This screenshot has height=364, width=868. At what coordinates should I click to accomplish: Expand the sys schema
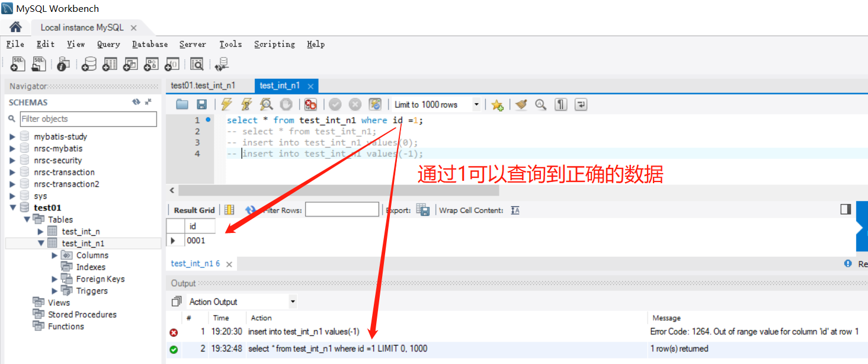pyautogui.click(x=12, y=196)
